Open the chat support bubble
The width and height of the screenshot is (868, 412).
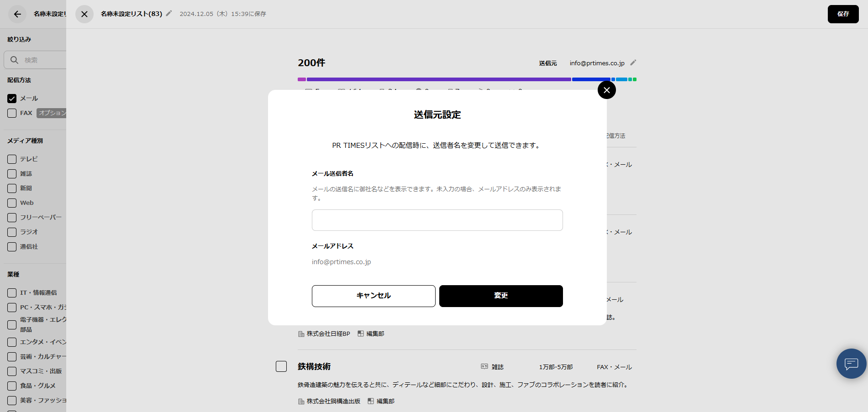tap(852, 364)
